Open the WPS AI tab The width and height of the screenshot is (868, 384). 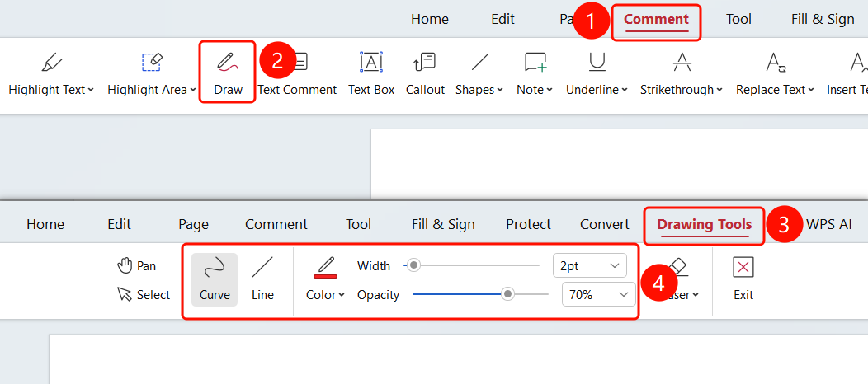click(x=828, y=224)
